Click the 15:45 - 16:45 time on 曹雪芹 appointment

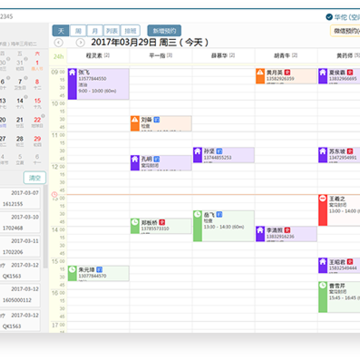click(x=344, y=298)
